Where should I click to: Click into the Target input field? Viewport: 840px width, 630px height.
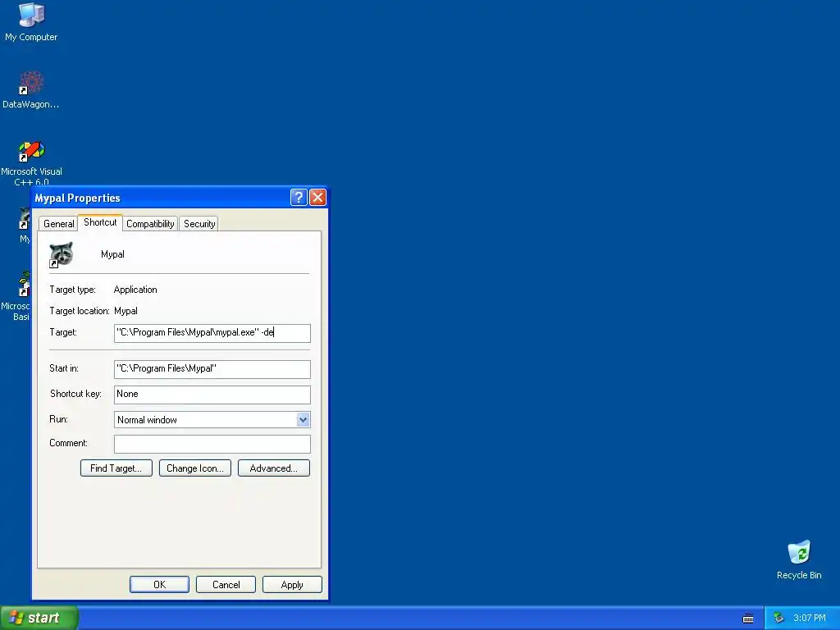point(212,333)
